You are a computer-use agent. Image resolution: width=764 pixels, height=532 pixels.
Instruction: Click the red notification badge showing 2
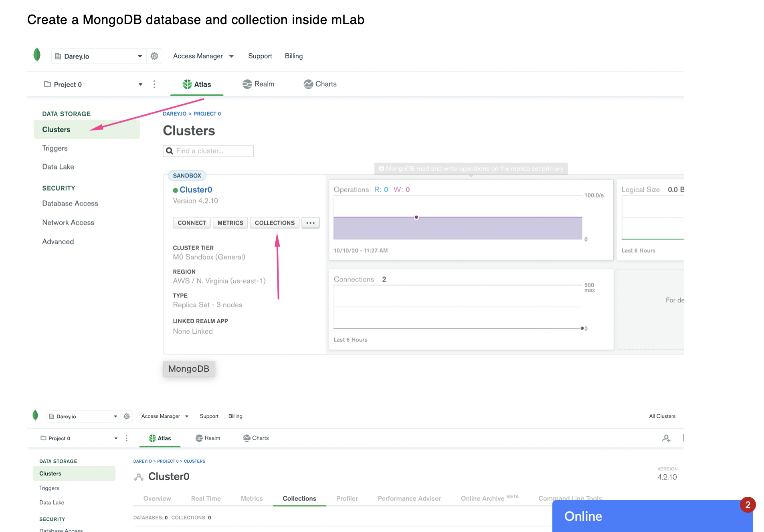748,505
